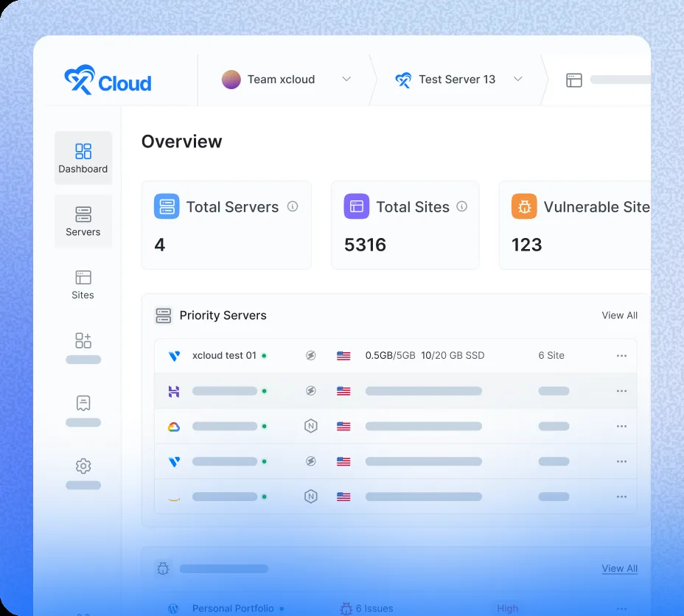
Task: Click the stack icon in xcloud test 01 row
Action: pos(310,356)
